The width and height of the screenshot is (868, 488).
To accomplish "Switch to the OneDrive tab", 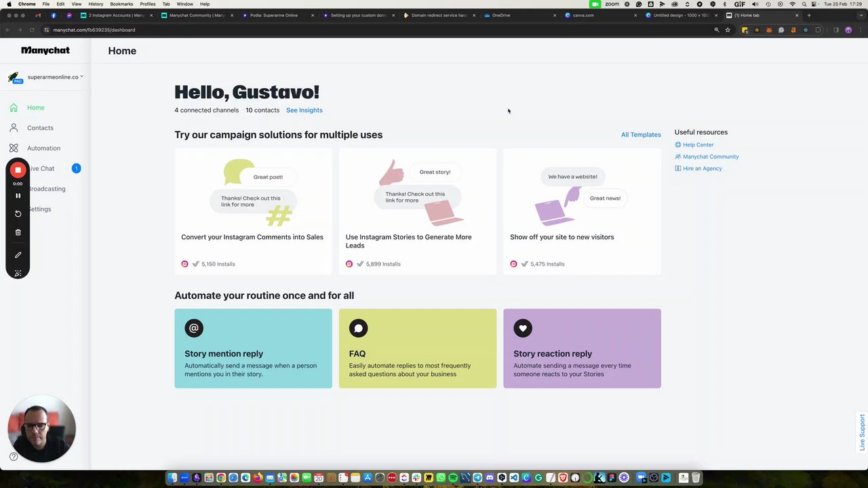I will coord(519,15).
